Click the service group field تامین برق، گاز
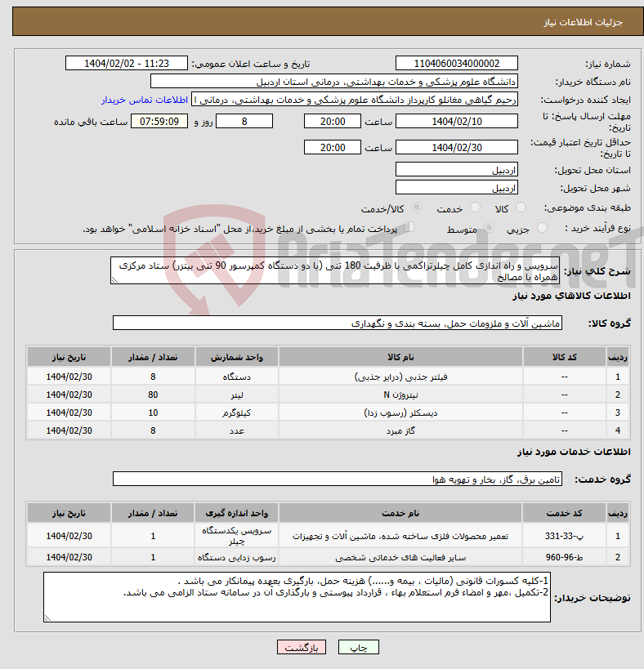Viewport: 644px width, 669px height. (x=338, y=479)
